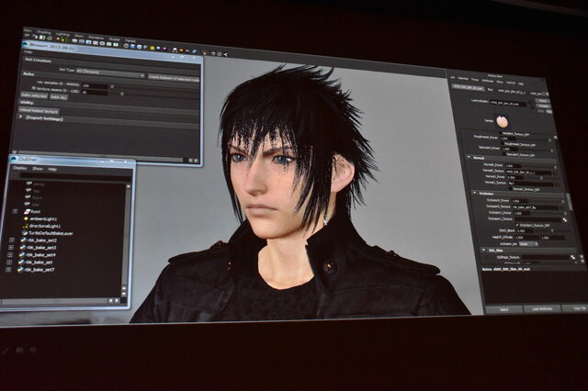Select TurtleDefaultBakeLayer in the Outliner

[x=51, y=233]
